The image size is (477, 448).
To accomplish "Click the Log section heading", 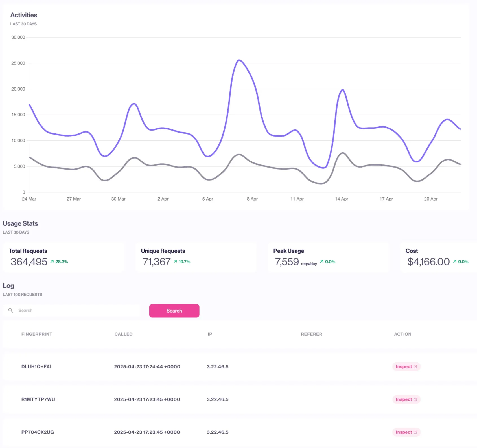I will click(x=8, y=286).
